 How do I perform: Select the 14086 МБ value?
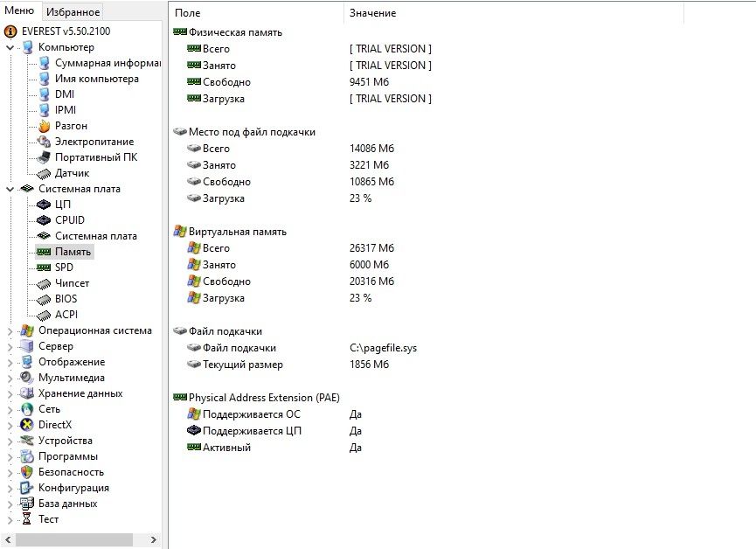pyautogui.click(x=371, y=149)
